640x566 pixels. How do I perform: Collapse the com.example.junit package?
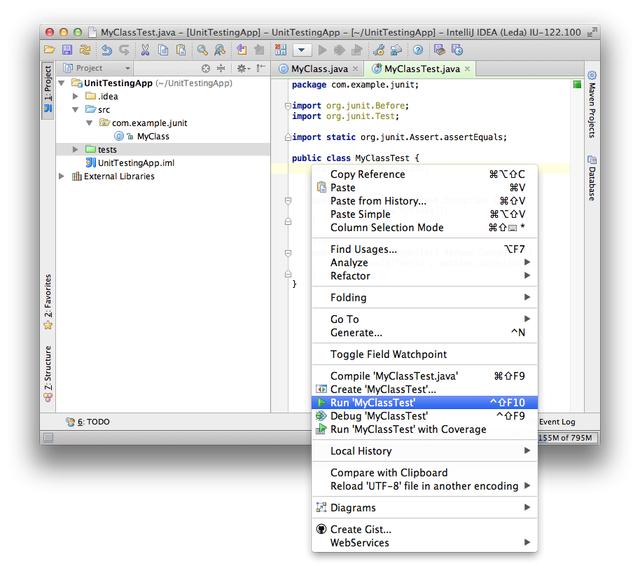click(x=89, y=123)
